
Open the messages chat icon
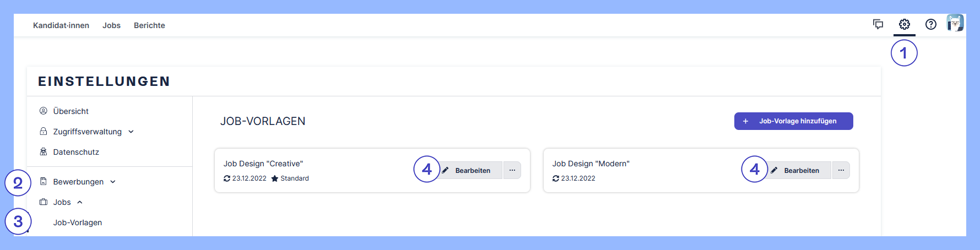[x=878, y=24]
